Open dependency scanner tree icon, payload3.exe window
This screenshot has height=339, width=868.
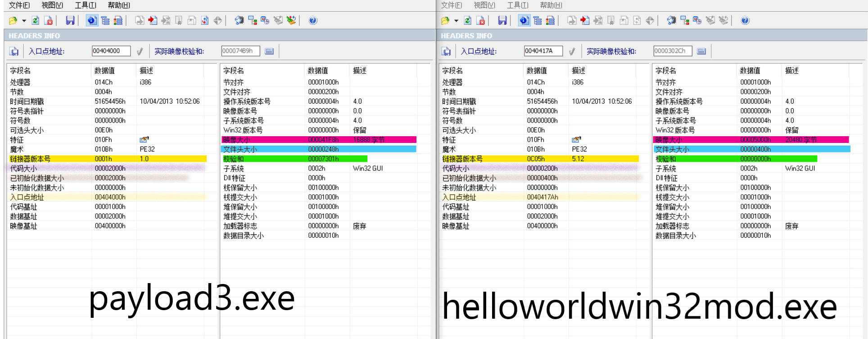(253, 20)
